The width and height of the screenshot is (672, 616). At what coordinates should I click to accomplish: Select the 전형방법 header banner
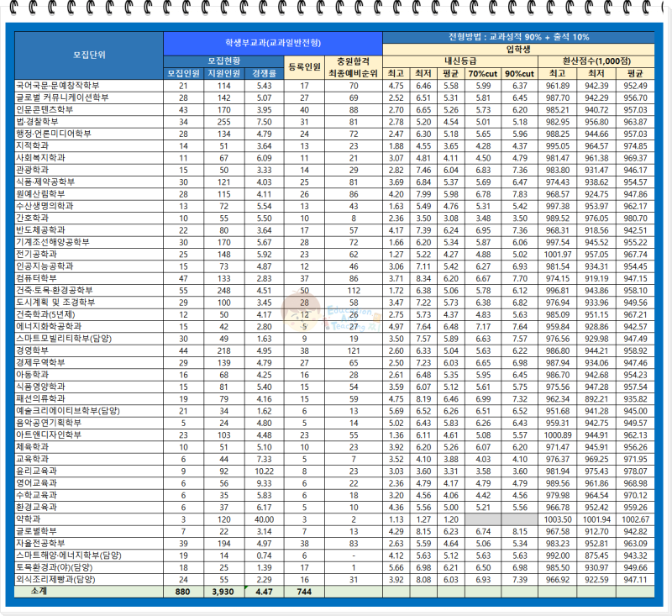(518, 37)
